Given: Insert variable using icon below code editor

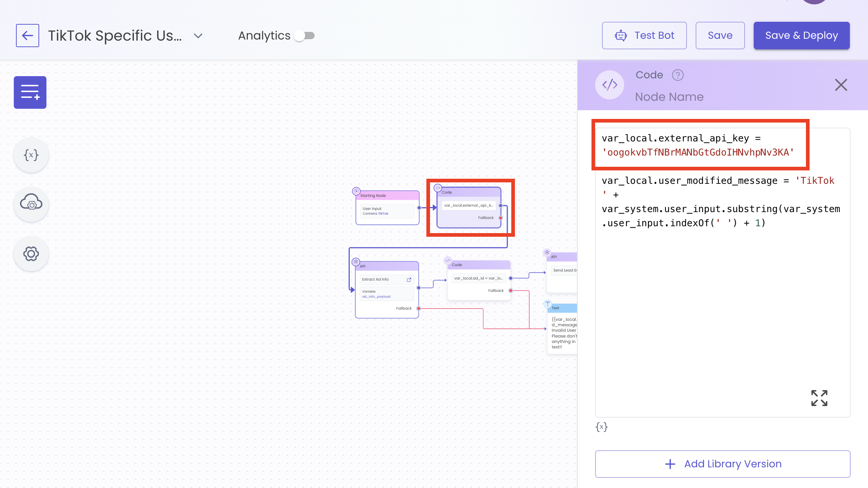Looking at the screenshot, I should 602,427.
